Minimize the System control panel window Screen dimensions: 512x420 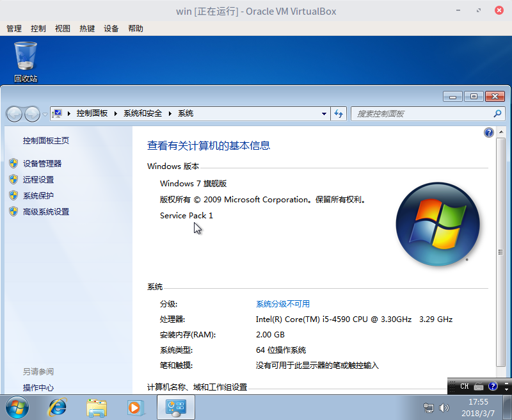(x=452, y=96)
